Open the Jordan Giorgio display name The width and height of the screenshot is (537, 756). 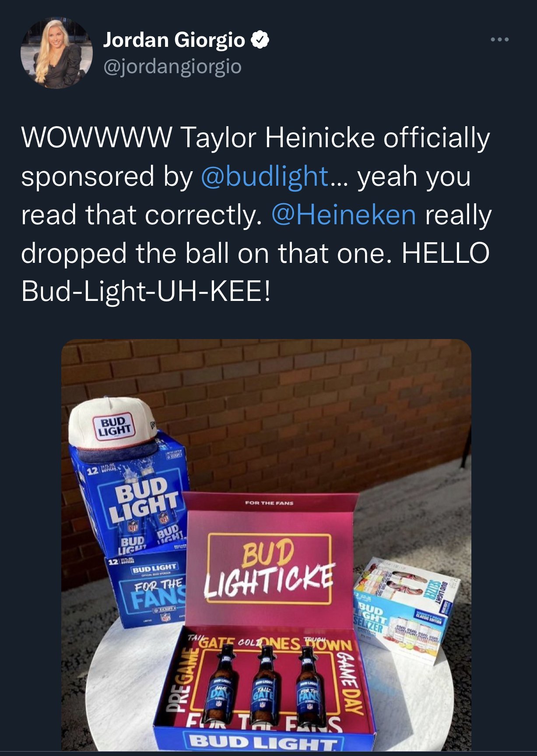point(174,40)
